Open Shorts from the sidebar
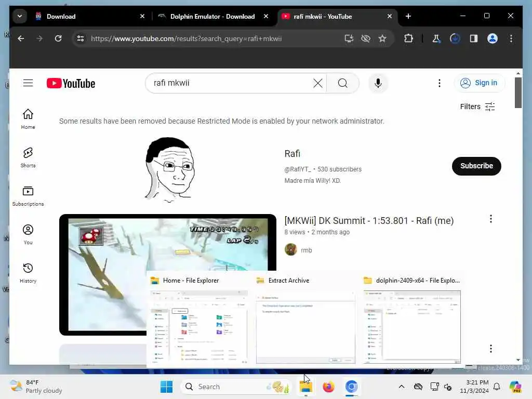Viewport: 532px width, 399px height. [28, 157]
